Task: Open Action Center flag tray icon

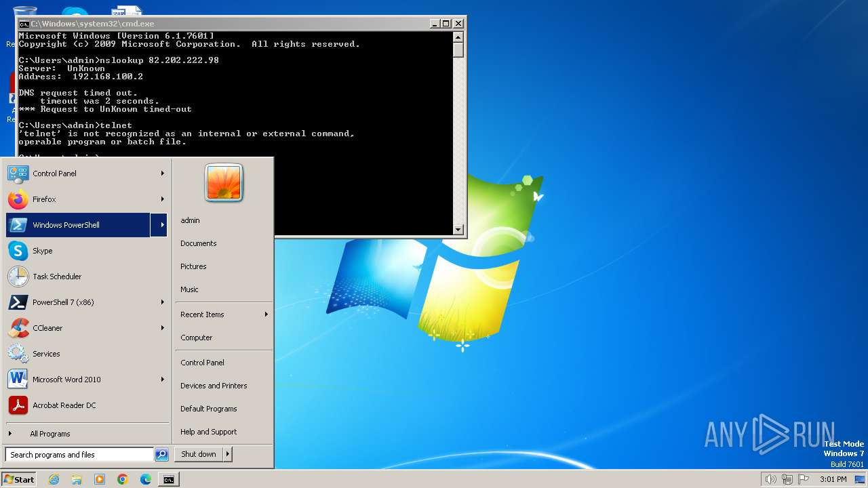Action: click(804, 479)
